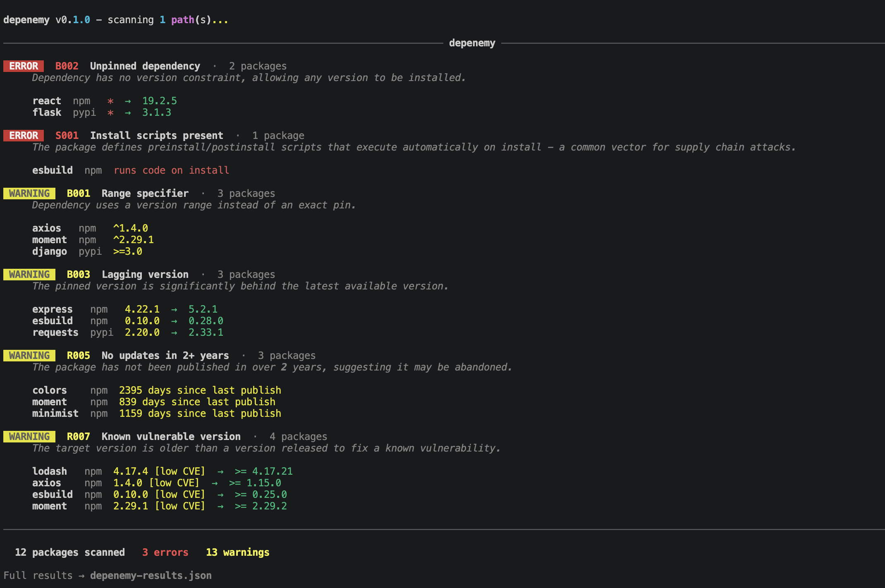
Task: Click "suggesting it may be abandoned" description line
Action: point(272,367)
